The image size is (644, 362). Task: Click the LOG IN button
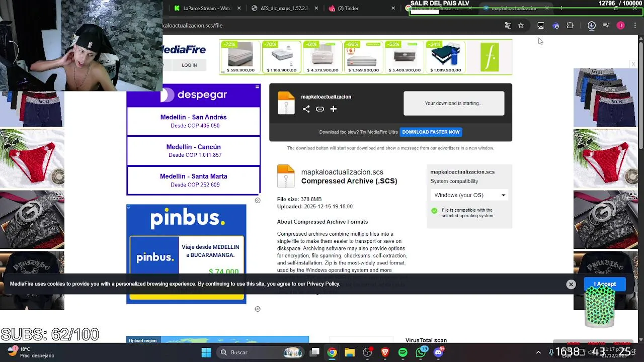coord(189,65)
